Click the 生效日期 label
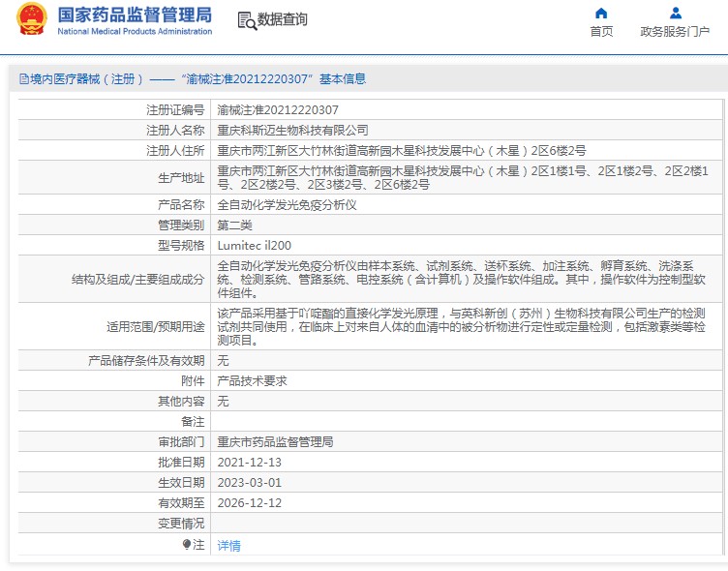Screen dimensions: 728x571 (181, 483)
